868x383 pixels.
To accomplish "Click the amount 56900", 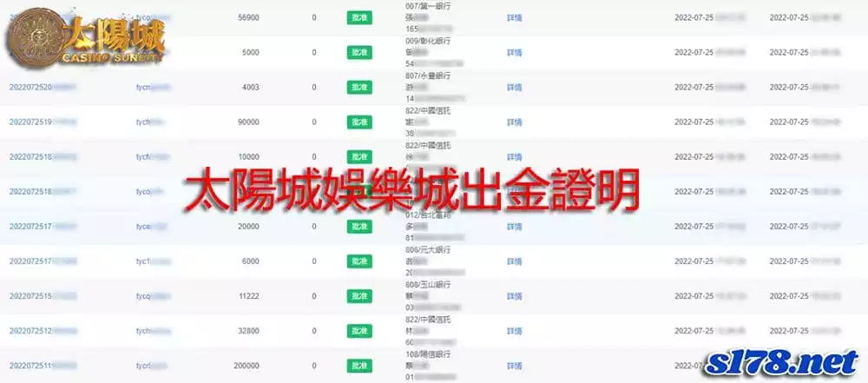I will tap(248, 17).
